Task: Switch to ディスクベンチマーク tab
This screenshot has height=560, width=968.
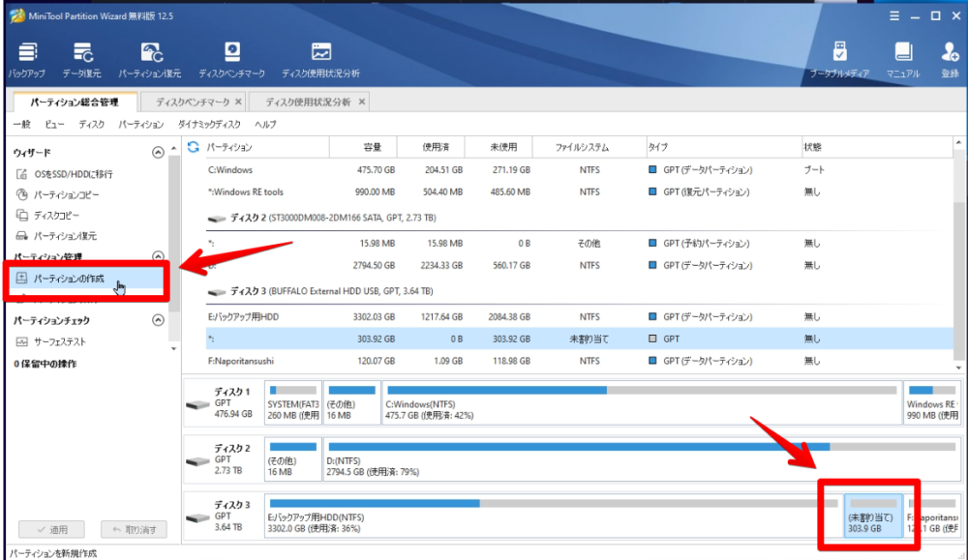Action: coord(192,102)
